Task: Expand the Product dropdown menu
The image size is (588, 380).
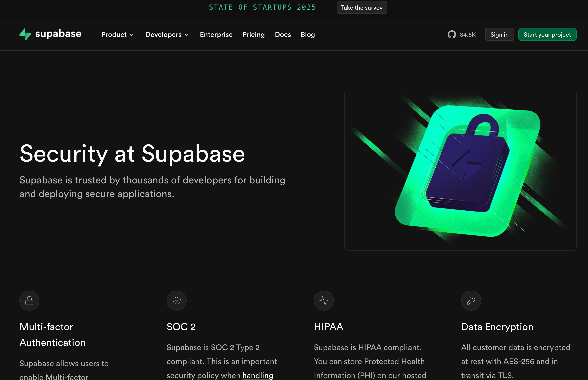Action: 117,35
